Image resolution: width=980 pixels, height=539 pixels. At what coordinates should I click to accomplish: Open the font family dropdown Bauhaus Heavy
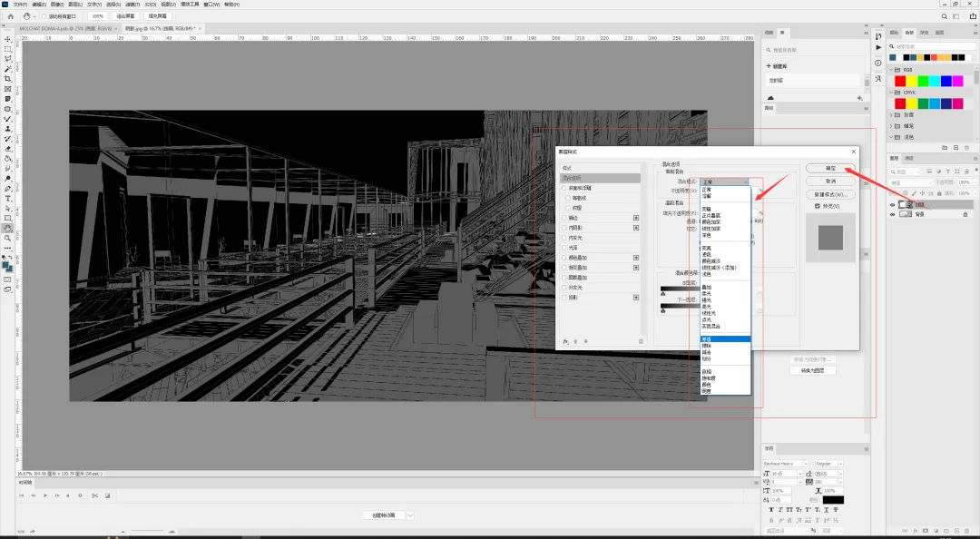(786, 464)
